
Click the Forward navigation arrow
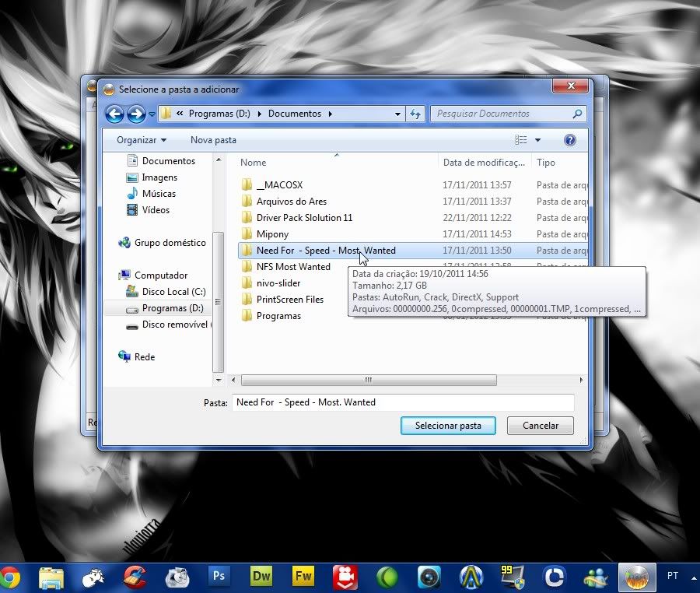click(x=136, y=114)
